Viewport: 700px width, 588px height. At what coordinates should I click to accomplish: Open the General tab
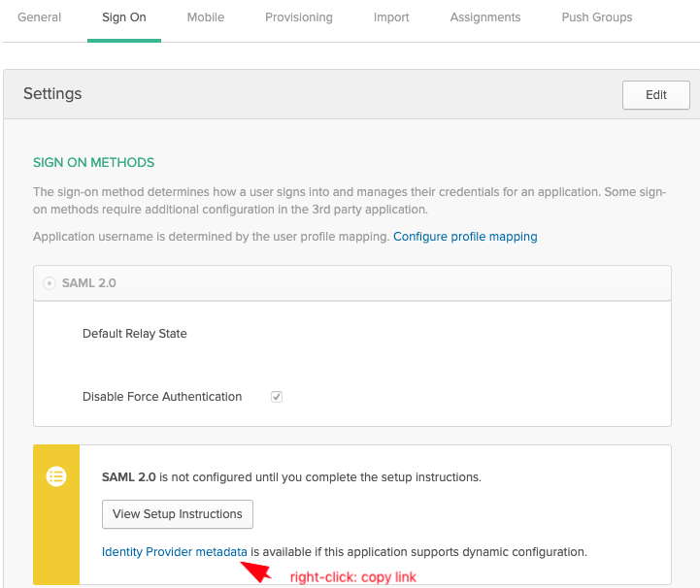pos(40,17)
